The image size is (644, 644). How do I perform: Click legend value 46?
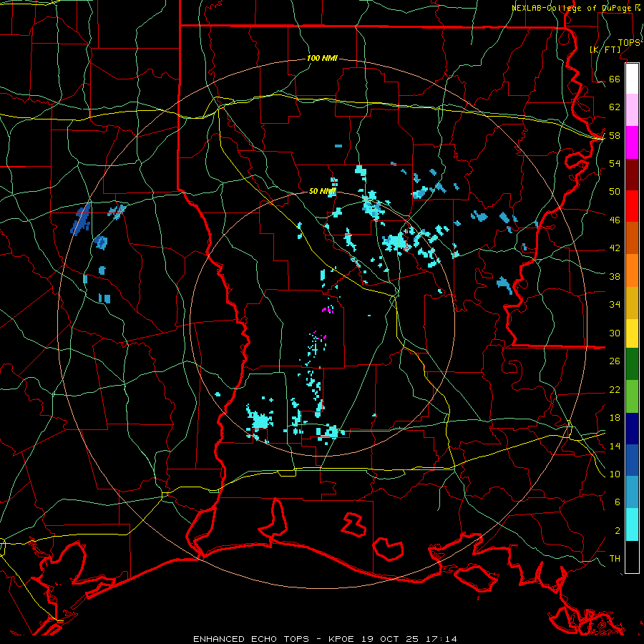coord(615,220)
